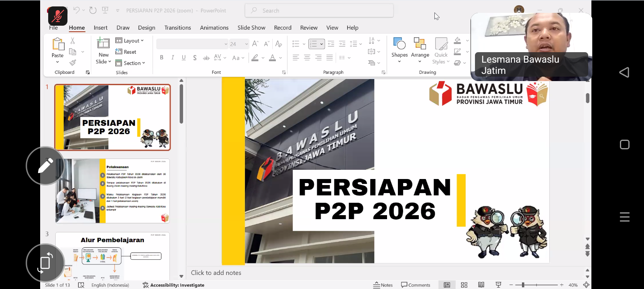Open the Shapes gallery
Screen dimensions: 644x289
(399, 50)
